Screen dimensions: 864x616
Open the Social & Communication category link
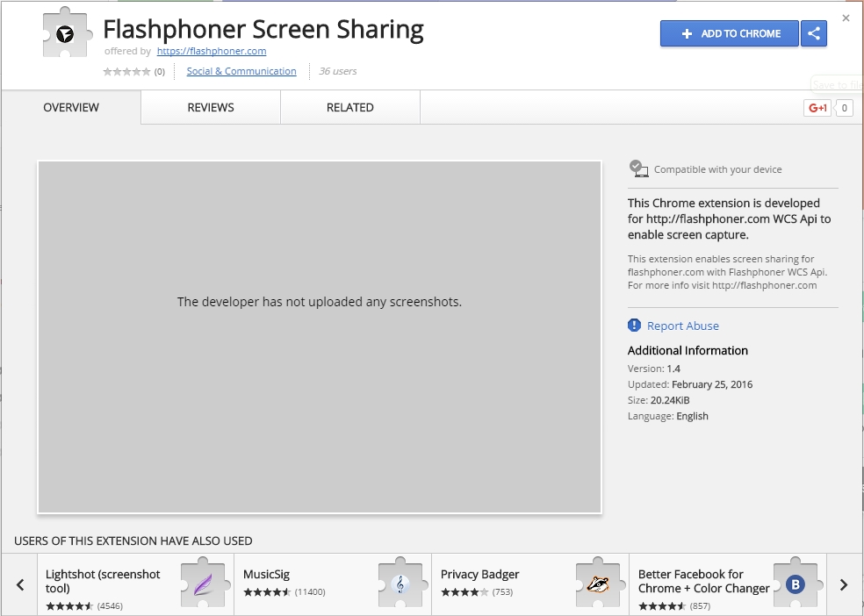(x=241, y=71)
